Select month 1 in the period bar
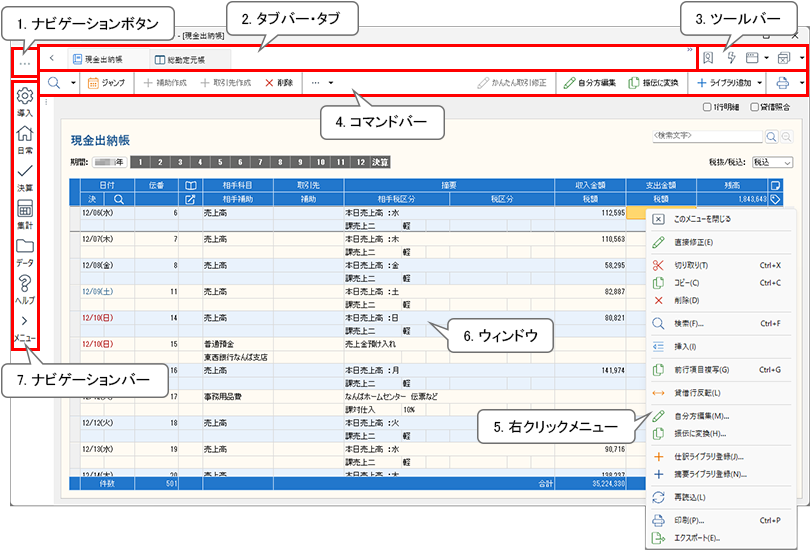The width and height of the screenshot is (810, 550). tap(140, 162)
